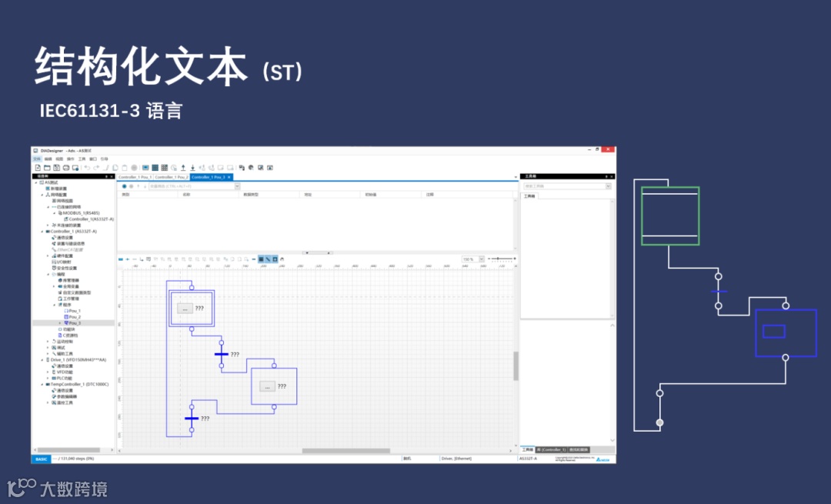Close the Controller_1 Pou_3 tab

229,177
